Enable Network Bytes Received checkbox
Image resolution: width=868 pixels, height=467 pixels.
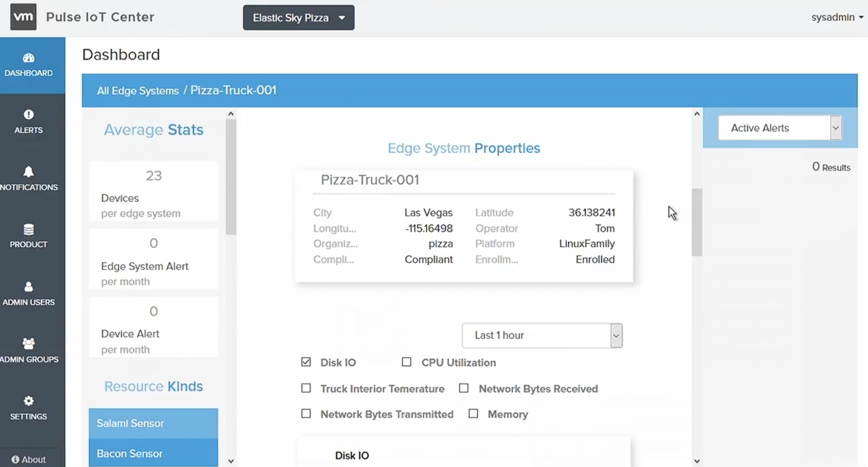[464, 388]
